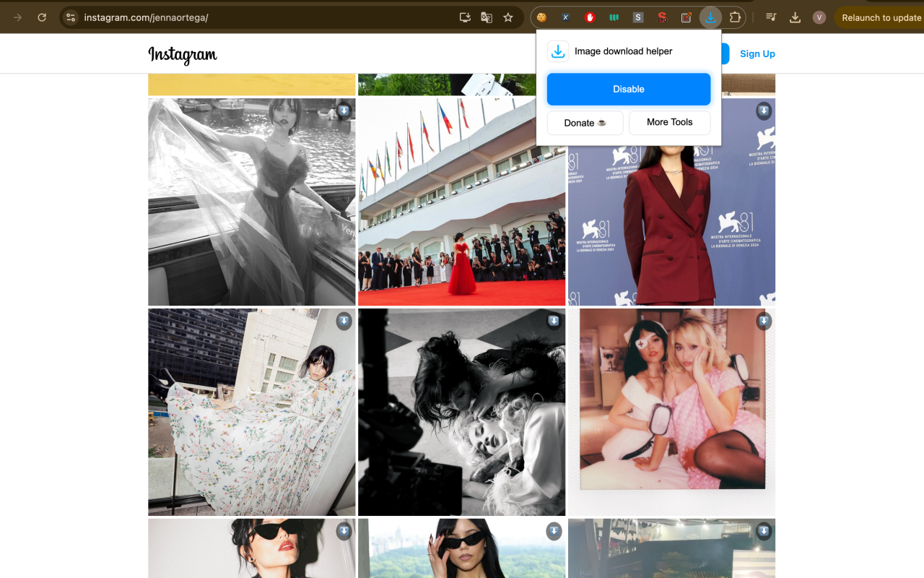The height and width of the screenshot is (578, 924).
Task: Download the polaroid photo with two women
Action: [764, 321]
